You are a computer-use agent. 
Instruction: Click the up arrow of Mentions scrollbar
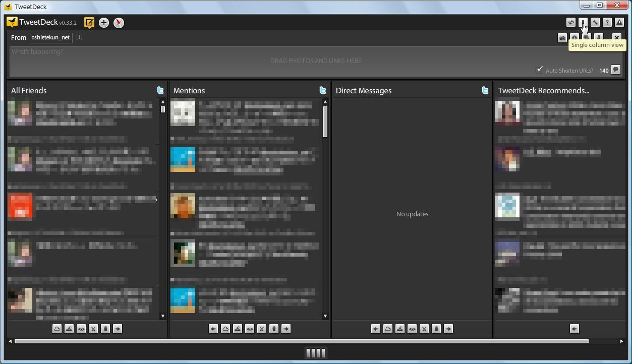click(325, 102)
